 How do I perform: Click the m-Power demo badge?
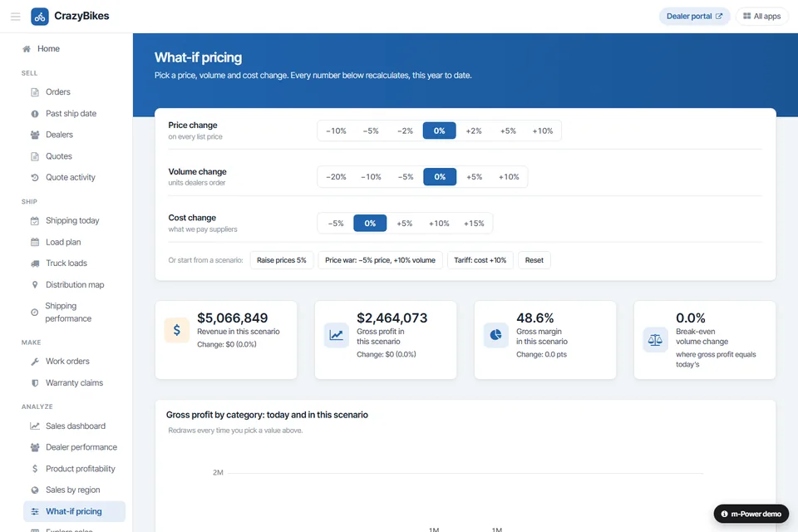[751, 514]
